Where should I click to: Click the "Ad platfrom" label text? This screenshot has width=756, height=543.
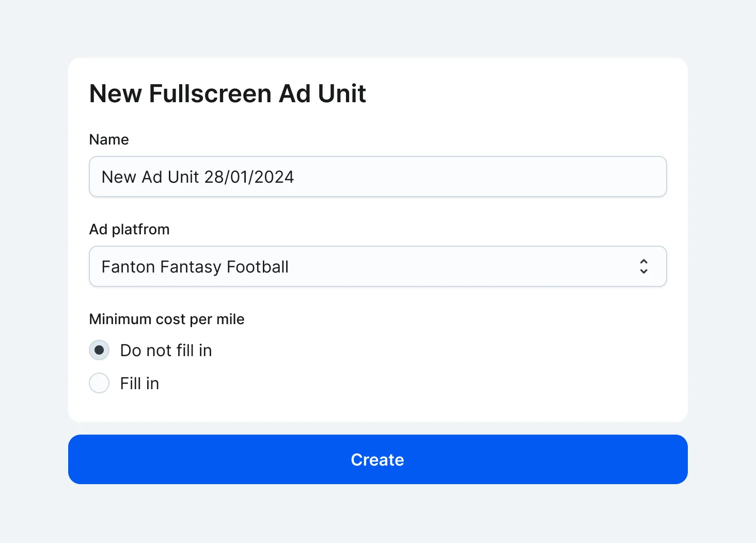point(129,229)
